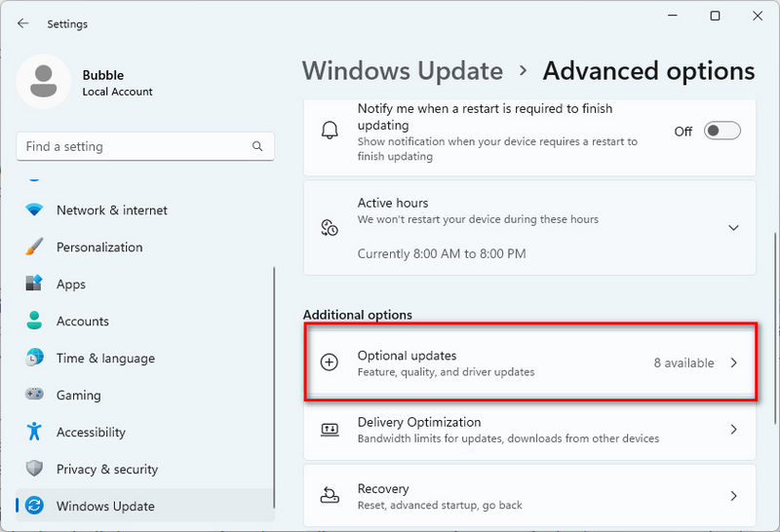This screenshot has width=780, height=532.
Task: Click 'Notify me when a restart is required' text
Action: [485, 116]
